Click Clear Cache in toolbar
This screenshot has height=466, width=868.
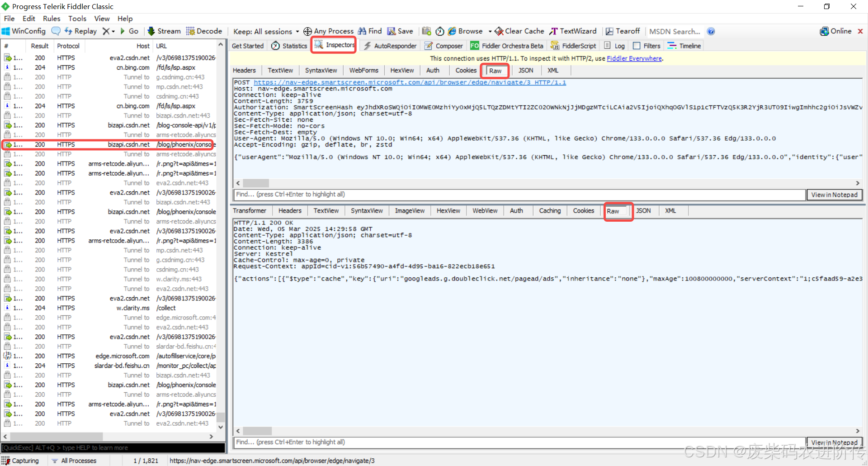[x=519, y=31]
